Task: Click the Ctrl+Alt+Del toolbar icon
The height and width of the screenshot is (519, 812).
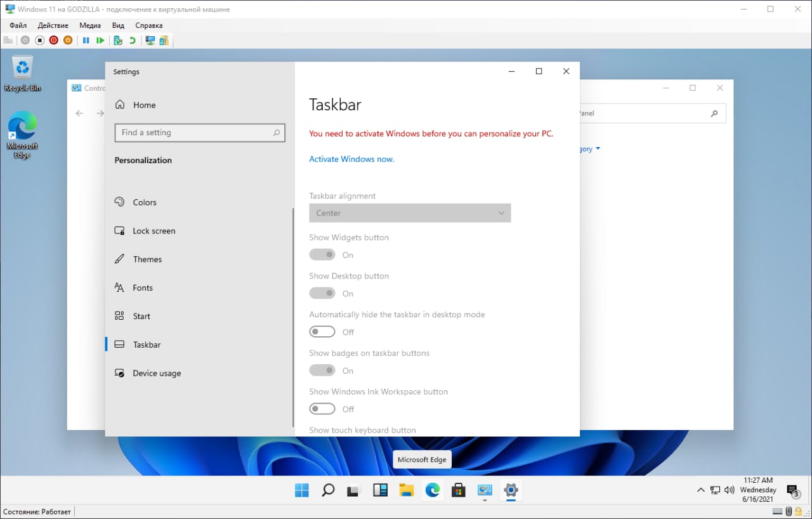Action: (8, 41)
